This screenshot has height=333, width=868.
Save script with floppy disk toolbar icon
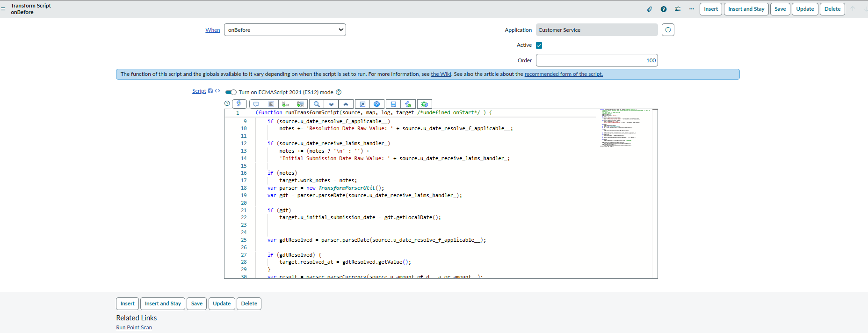point(393,104)
